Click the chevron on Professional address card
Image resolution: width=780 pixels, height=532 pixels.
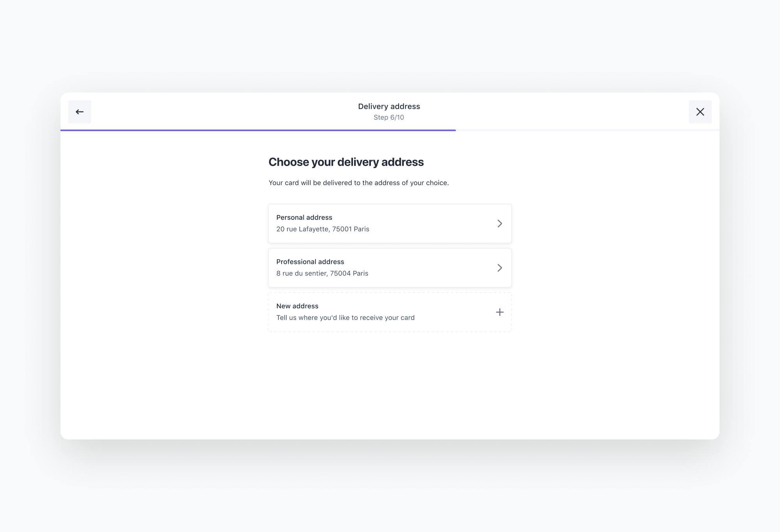(x=500, y=268)
